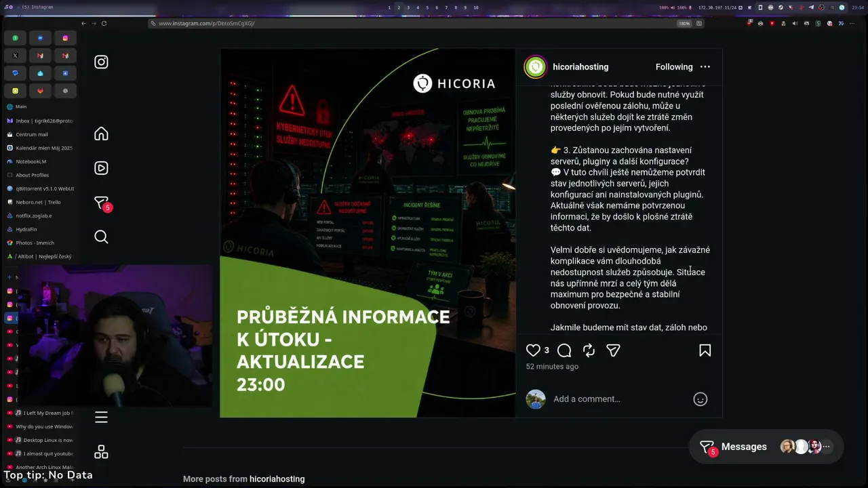868x488 pixels.
Task: Open the 'I almost quit youtube' tab
Action: point(40,453)
